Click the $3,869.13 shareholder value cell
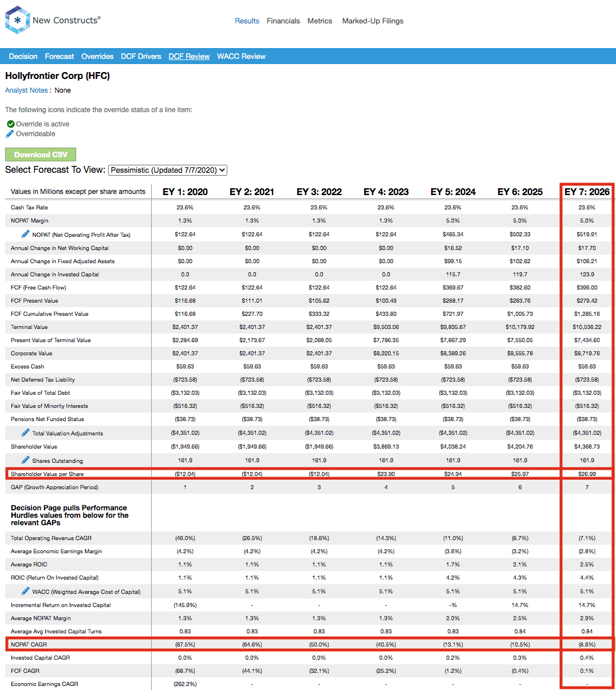This screenshot has width=616, height=690. [386, 447]
